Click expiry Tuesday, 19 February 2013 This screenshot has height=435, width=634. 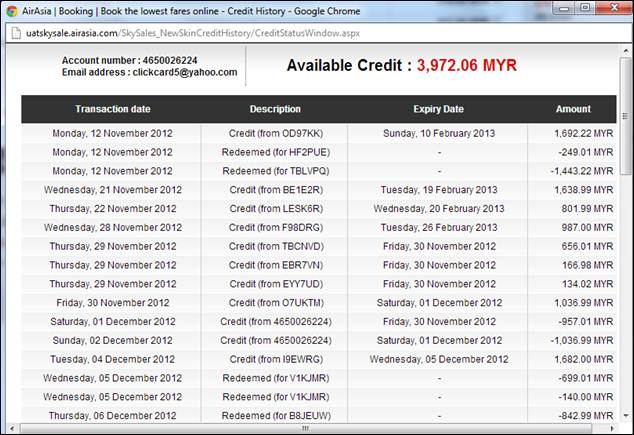pos(439,190)
